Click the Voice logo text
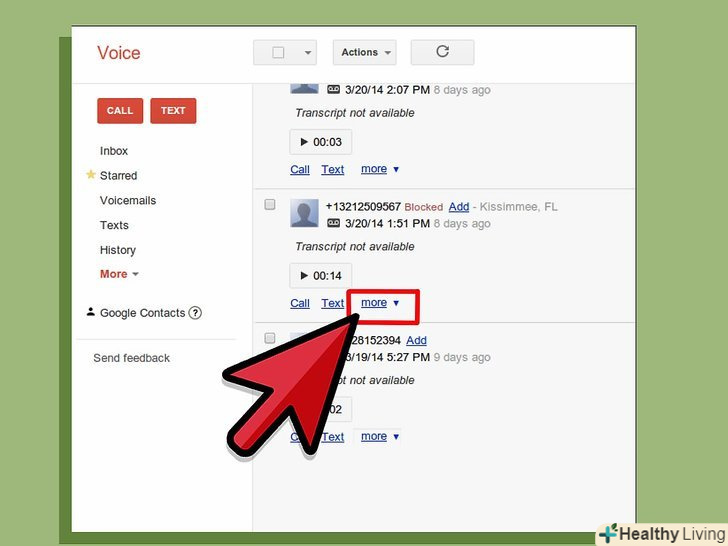The width and height of the screenshot is (728, 546). pyautogui.click(x=118, y=53)
